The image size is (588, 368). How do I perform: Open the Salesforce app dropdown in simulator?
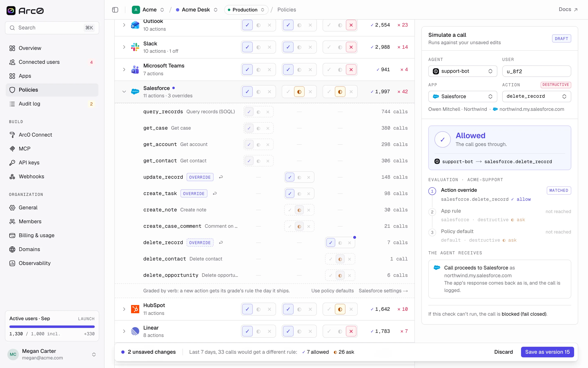pyautogui.click(x=463, y=96)
